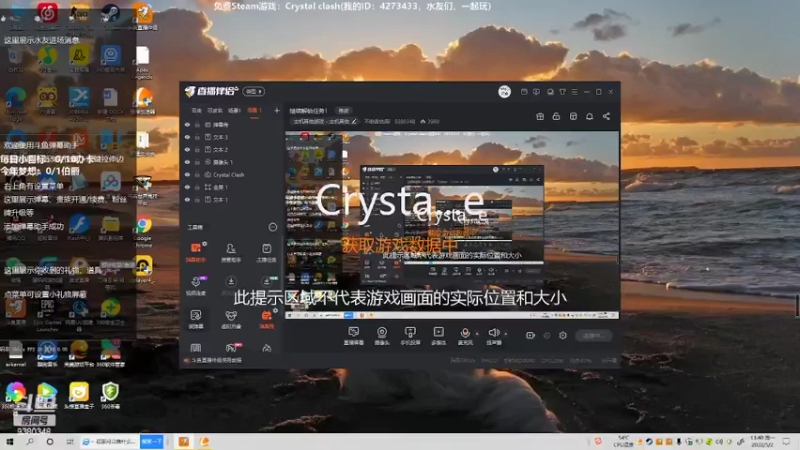800x450 pixels.
Task: Open the video link mic tool
Action: pyautogui.click(x=196, y=285)
